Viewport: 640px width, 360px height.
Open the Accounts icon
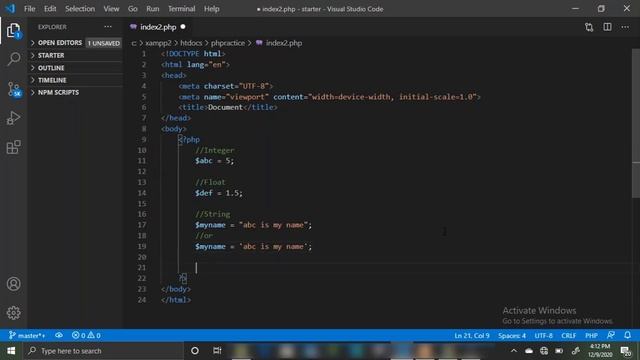pos(13,284)
